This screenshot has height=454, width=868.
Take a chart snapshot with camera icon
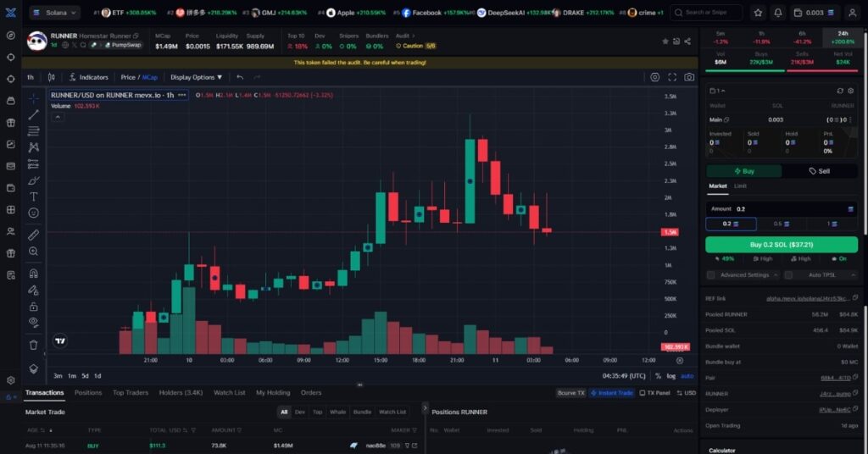[689, 77]
